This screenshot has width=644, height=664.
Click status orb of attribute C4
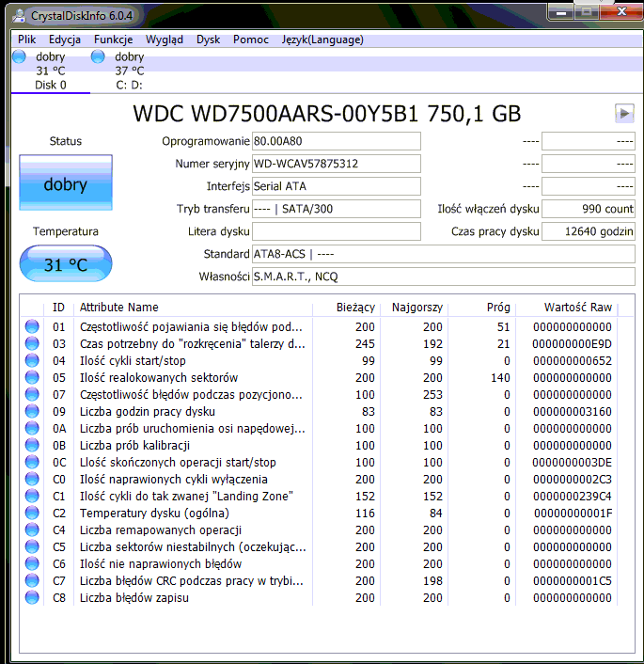pyautogui.click(x=32, y=530)
